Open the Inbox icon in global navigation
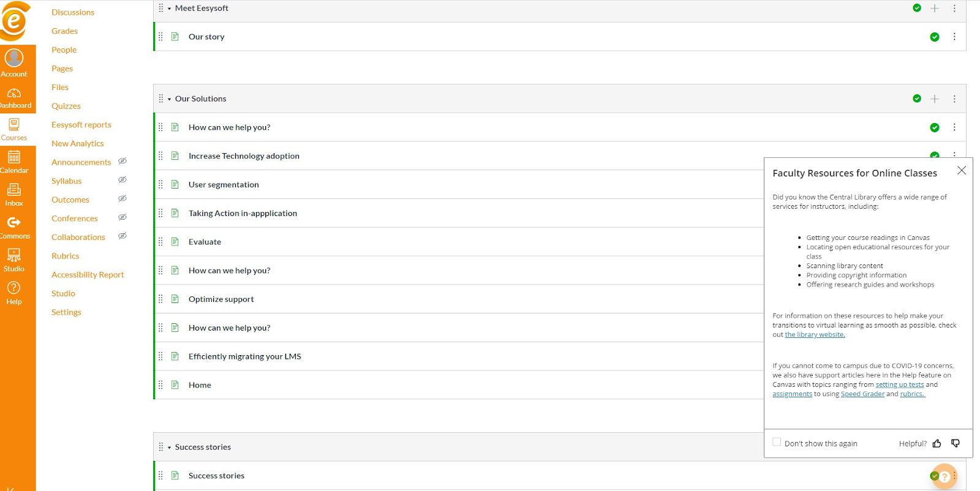The width and height of the screenshot is (980, 491). [x=14, y=190]
